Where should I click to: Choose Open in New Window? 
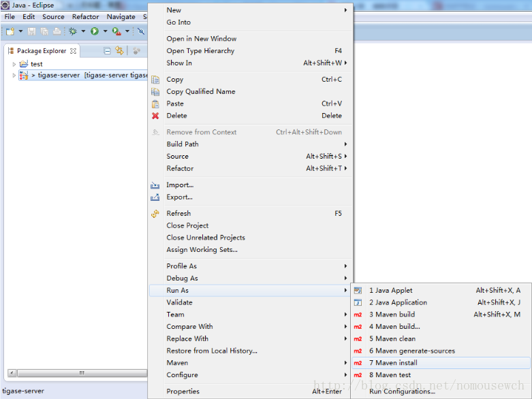(x=251, y=39)
